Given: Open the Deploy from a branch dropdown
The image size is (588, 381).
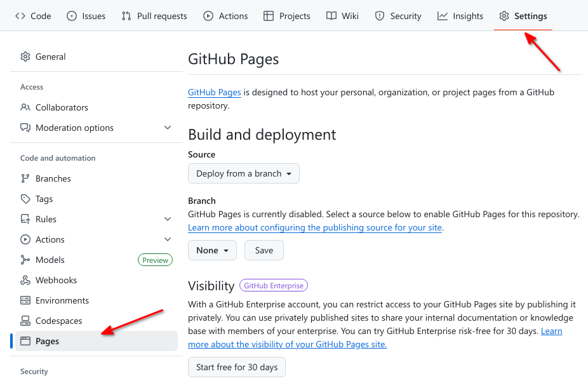Looking at the screenshot, I should pyautogui.click(x=243, y=173).
